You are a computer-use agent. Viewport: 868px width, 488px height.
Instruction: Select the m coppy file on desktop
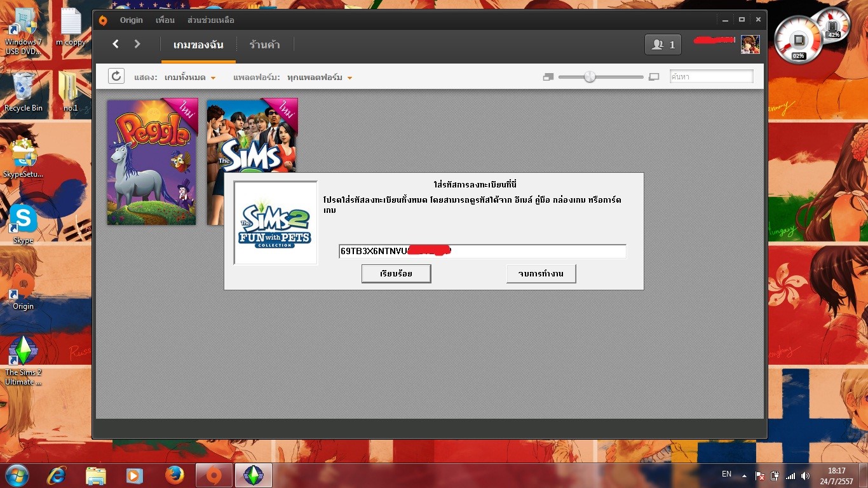click(x=71, y=28)
